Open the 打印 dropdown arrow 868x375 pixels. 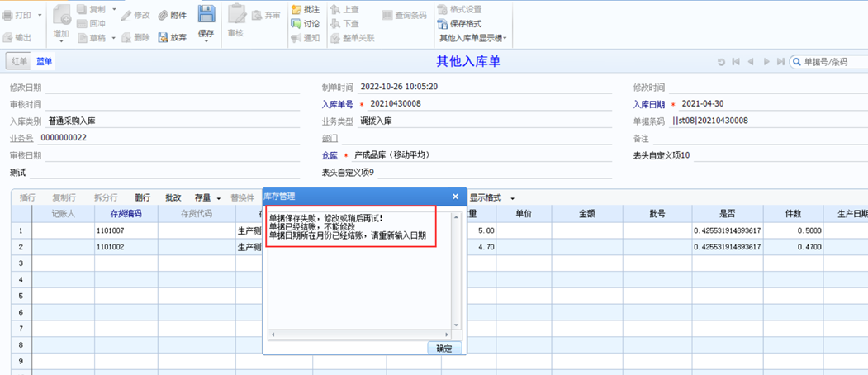[x=40, y=15]
